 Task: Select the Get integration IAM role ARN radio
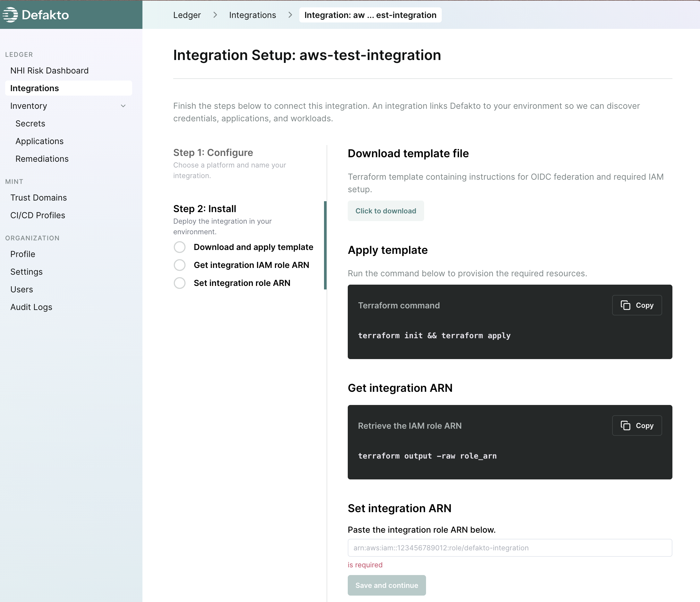179,265
